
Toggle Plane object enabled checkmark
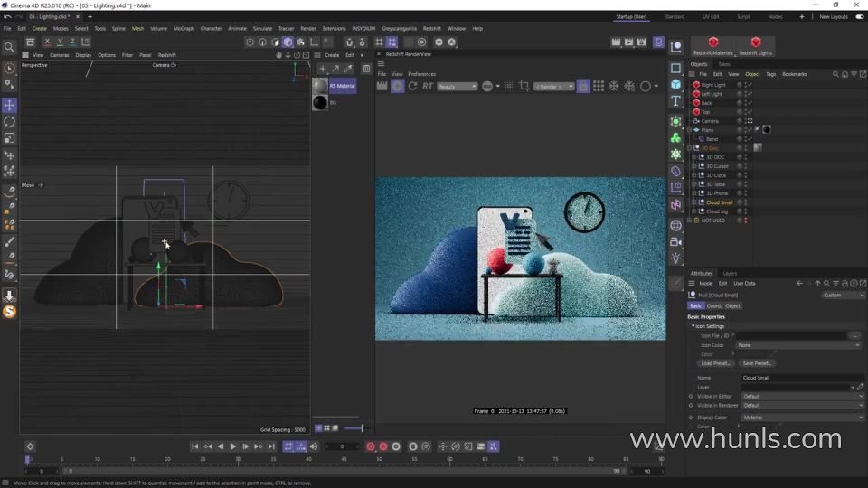[x=749, y=130]
